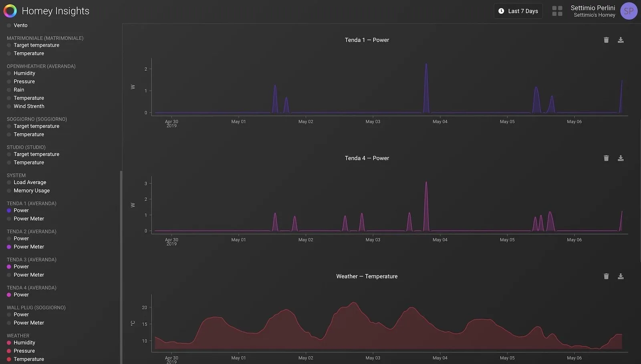Enable Wall Plug Power log
641x364 pixels.
(x=18, y=314)
